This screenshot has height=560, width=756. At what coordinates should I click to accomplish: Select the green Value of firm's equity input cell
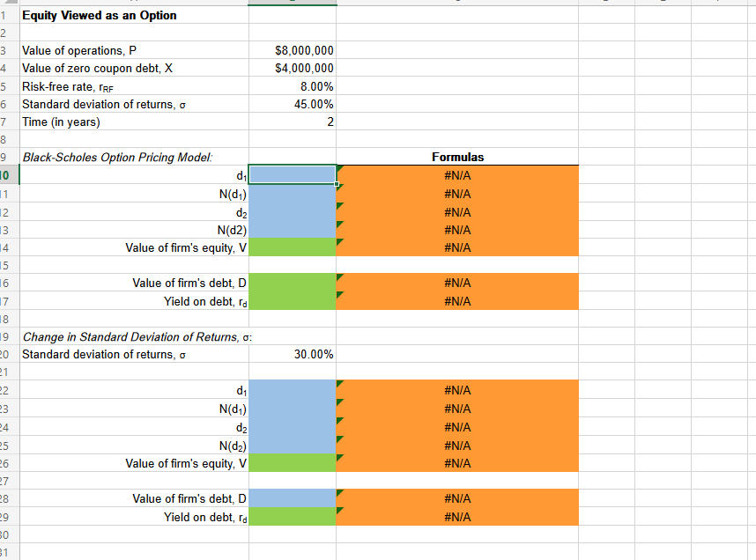click(291, 247)
